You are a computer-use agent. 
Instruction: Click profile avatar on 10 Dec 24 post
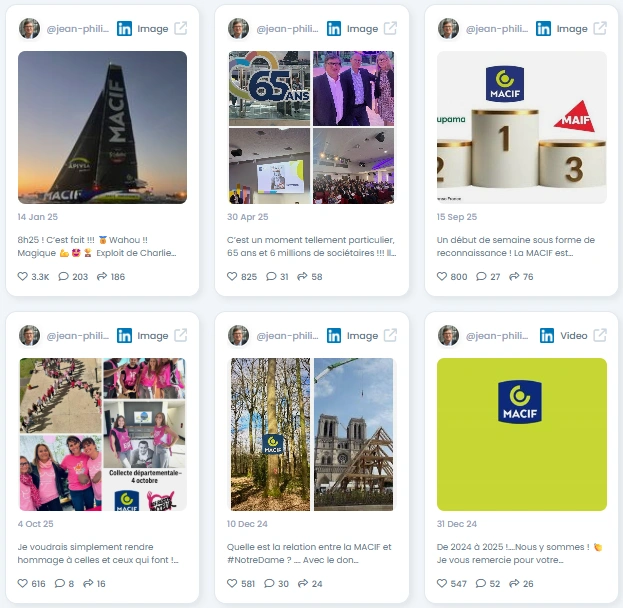click(238, 335)
